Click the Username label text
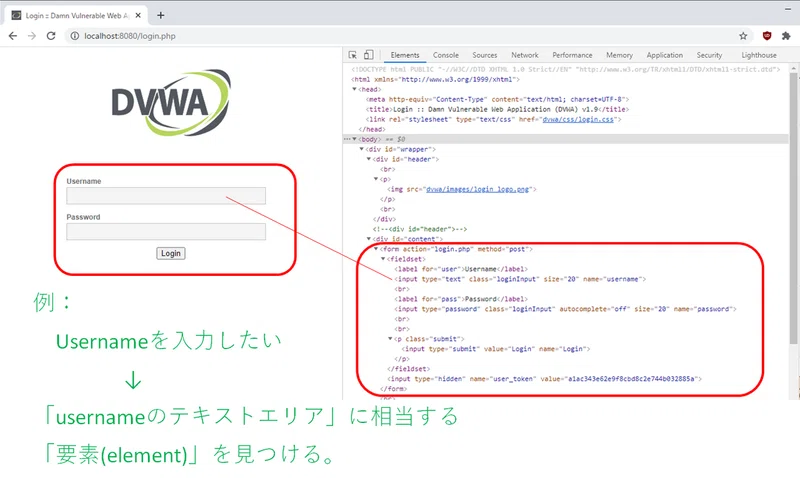 point(84,181)
